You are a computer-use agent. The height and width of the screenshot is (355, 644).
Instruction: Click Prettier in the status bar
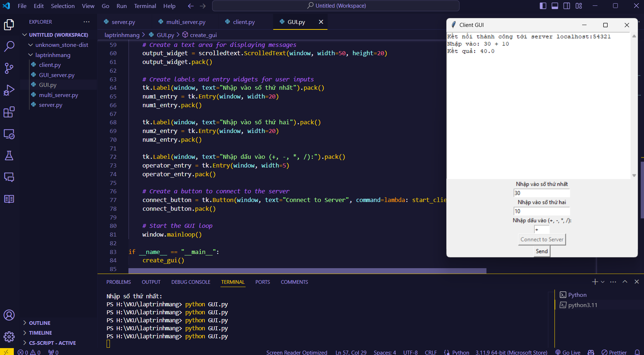pyautogui.click(x=614, y=352)
